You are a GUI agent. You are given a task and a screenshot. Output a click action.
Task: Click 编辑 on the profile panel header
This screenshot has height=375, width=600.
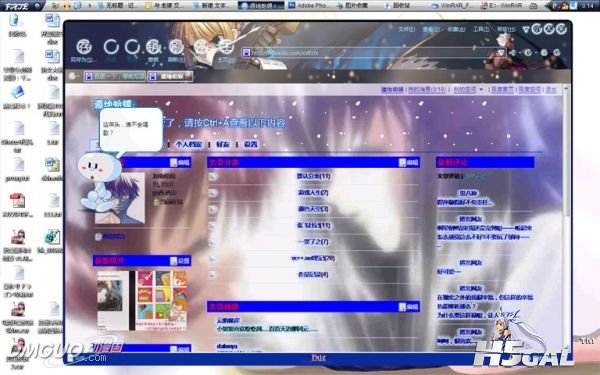180,163
